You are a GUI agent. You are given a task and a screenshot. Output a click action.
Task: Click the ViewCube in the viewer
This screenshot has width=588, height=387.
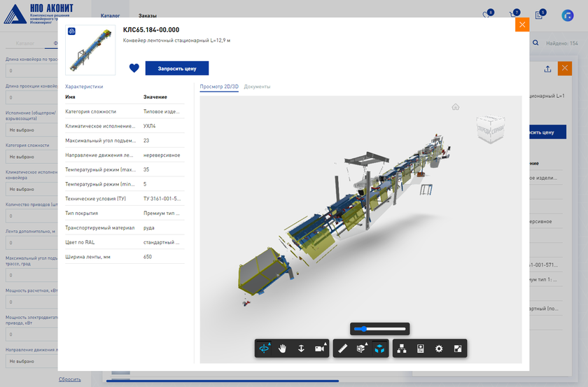coord(490,129)
